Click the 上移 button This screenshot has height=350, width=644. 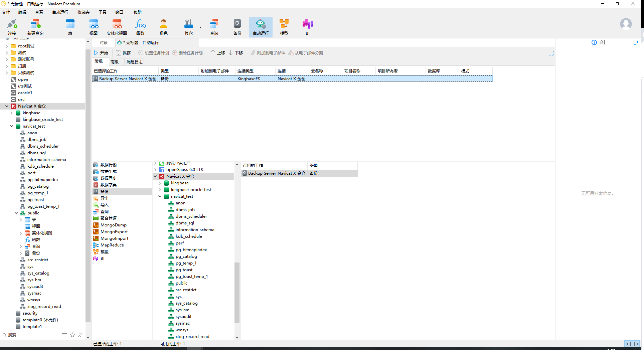point(218,53)
